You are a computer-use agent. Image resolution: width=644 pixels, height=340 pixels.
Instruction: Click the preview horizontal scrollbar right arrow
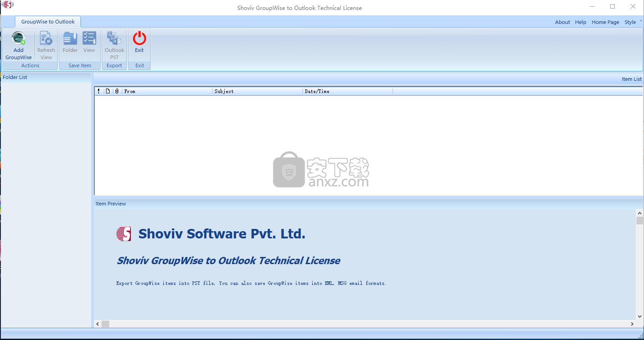(632, 324)
